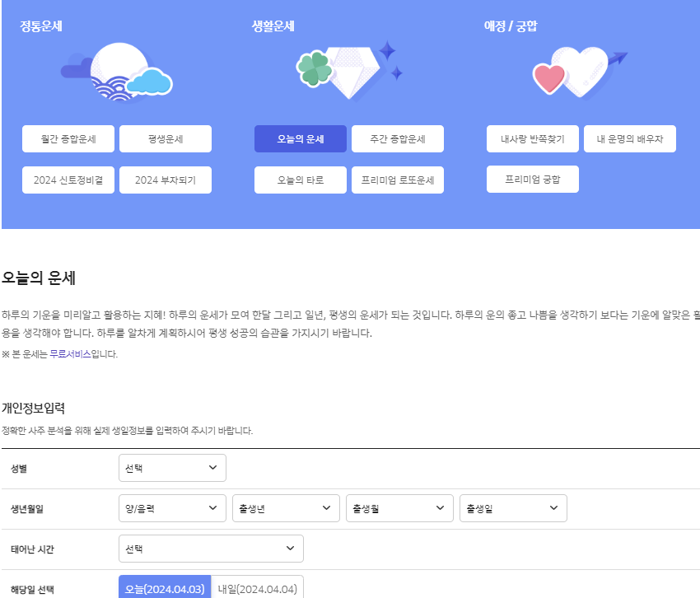The image size is (700, 598).
Task: Click the cloud icon beside the moon graphic
Action: click(148, 82)
